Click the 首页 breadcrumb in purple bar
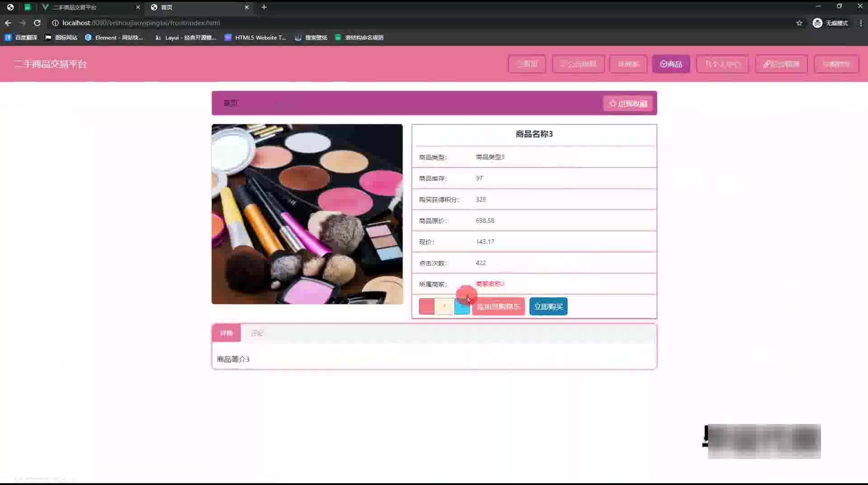 pos(231,103)
